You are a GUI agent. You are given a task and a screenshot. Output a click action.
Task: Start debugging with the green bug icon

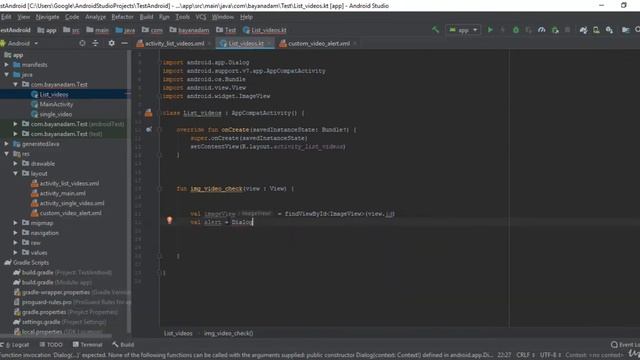tap(516, 30)
